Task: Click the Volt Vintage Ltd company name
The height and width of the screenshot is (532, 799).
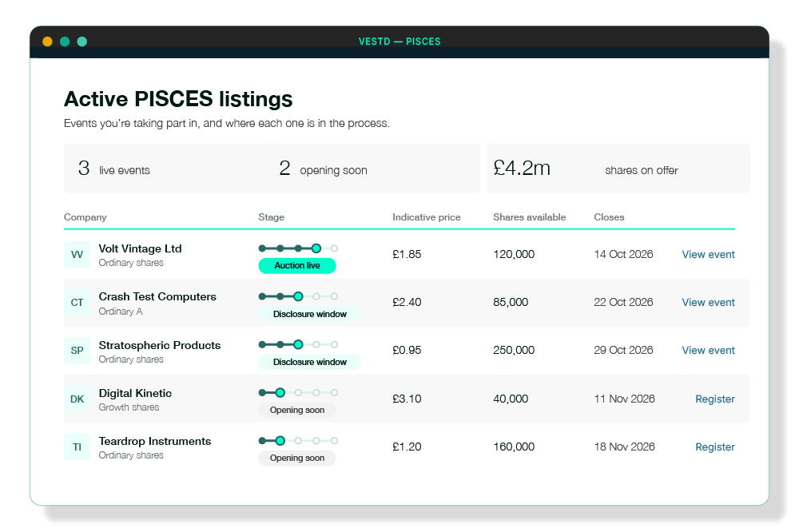Action: click(x=140, y=248)
